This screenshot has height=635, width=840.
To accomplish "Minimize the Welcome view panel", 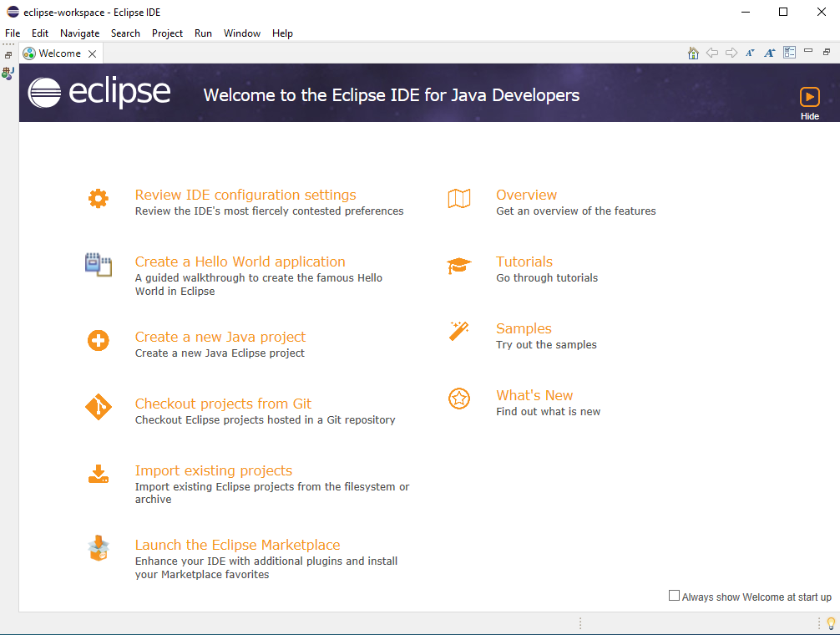I will click(808, 51).
